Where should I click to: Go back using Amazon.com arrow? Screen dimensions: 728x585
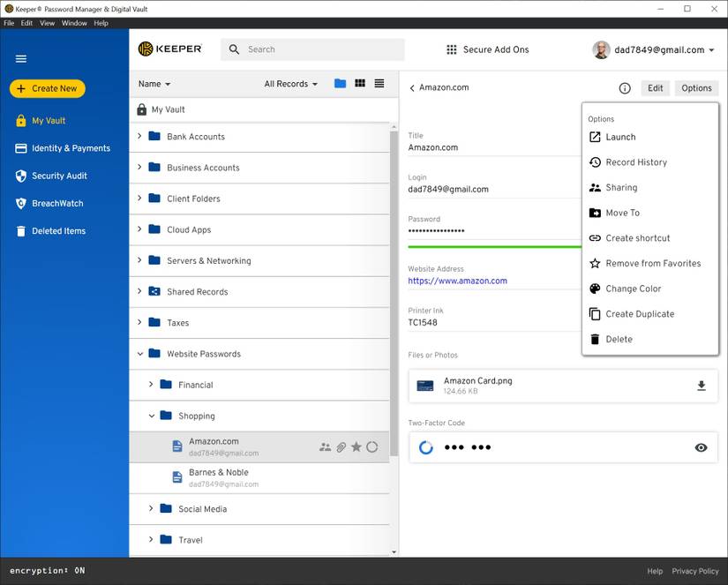coord(412,87)
